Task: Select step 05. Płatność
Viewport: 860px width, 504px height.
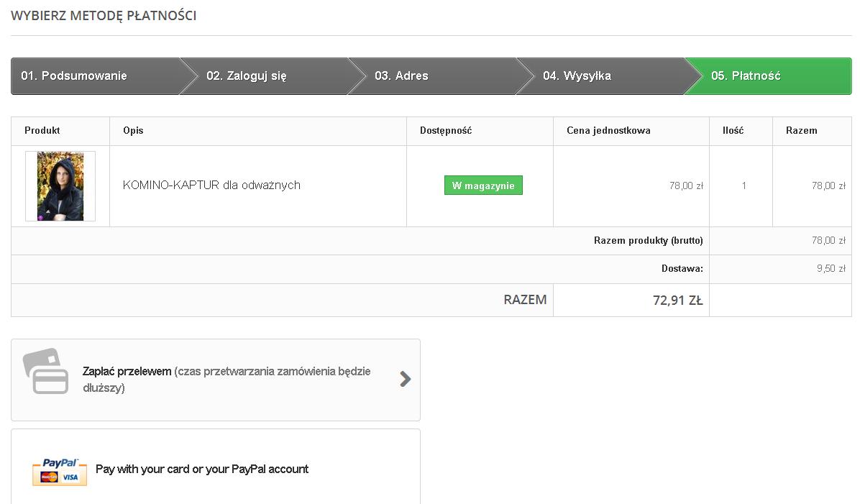Action: pos(746,76)
